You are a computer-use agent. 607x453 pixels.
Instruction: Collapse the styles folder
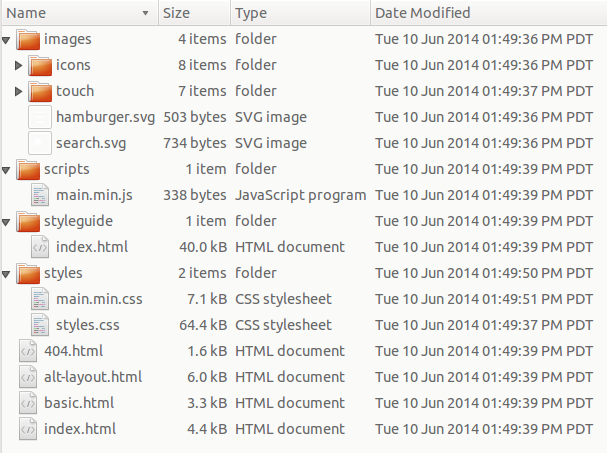coord(7,274)
